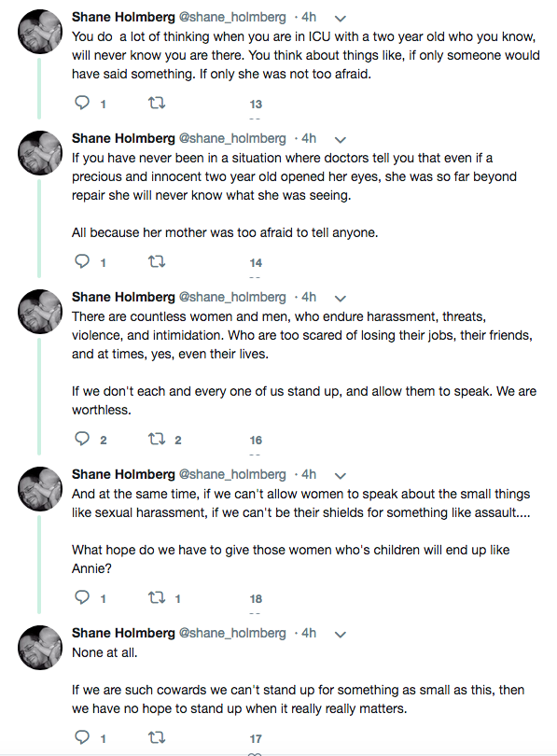Retweet the 'doctors tell you' tweet
The image size is (557, 756).
click(157, 261)
